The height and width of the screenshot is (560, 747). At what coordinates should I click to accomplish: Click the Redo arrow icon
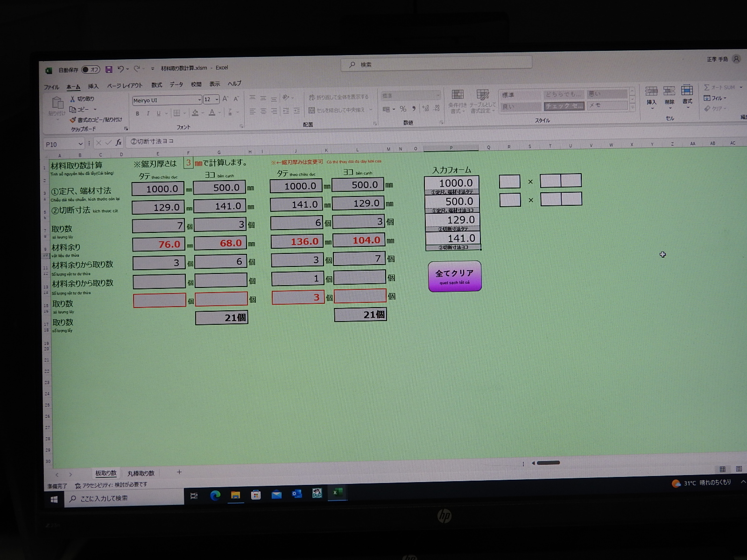point(137,69)
